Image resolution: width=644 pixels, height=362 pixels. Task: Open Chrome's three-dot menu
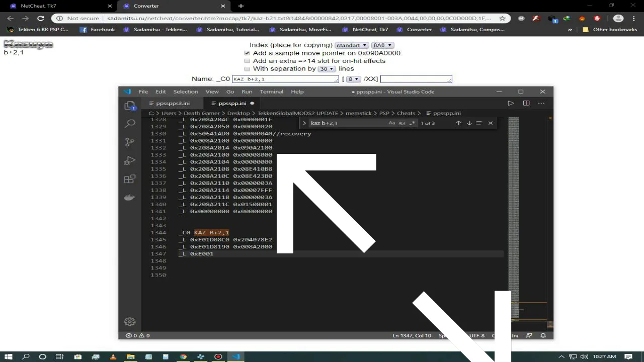pyautogui.click(x=634, y=18)
